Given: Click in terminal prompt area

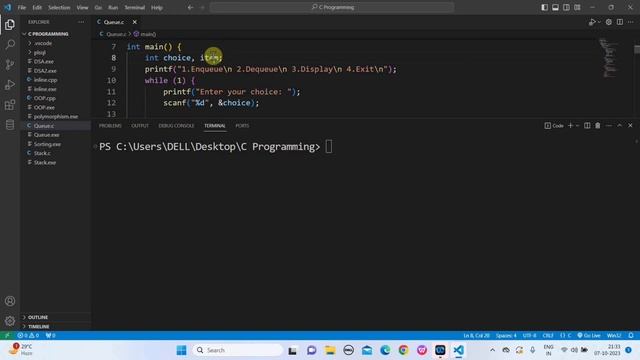Looking at the screenshot, I should pyautogui.click(x=329, y=147).
